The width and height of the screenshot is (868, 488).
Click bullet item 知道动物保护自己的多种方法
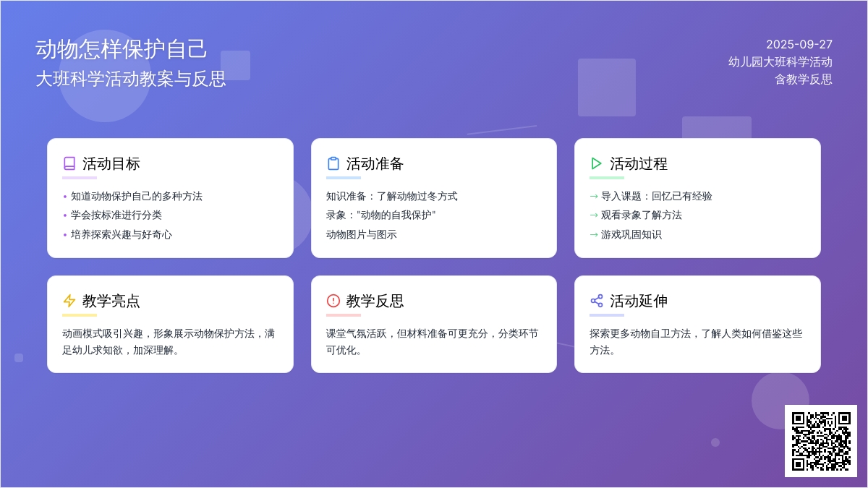tap(137, 196)
